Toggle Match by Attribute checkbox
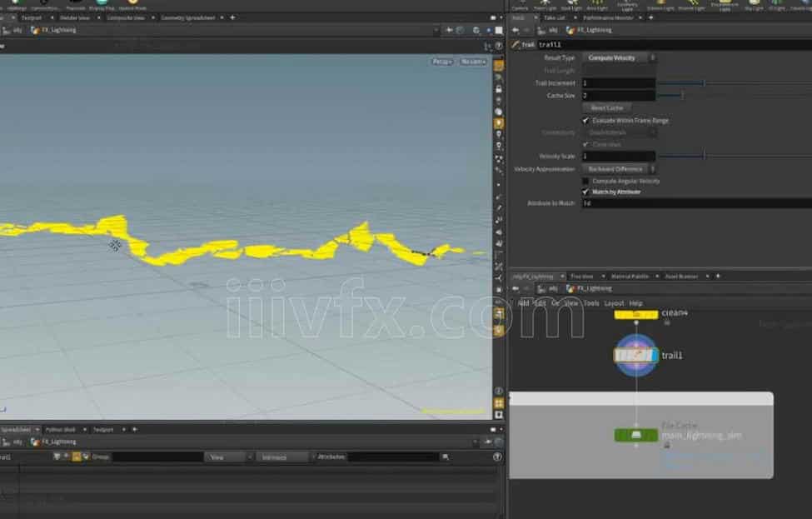This screenshot has width=812, height=519. coord(585,192)
